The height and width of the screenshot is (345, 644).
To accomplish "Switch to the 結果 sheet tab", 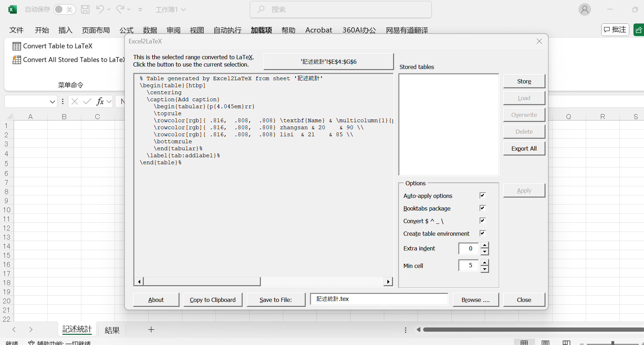I will pos(111,330).
